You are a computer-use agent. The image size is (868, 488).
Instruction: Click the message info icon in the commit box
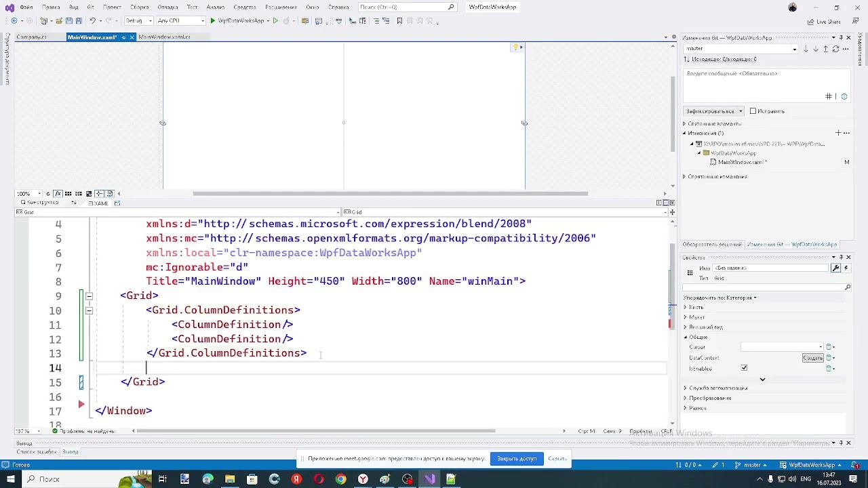844,97
